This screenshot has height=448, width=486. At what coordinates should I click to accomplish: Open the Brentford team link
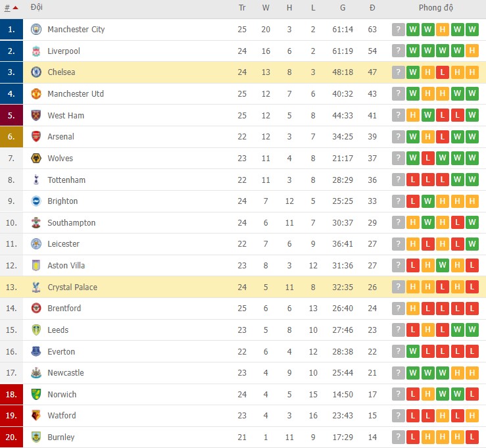(x=64, y=309)
